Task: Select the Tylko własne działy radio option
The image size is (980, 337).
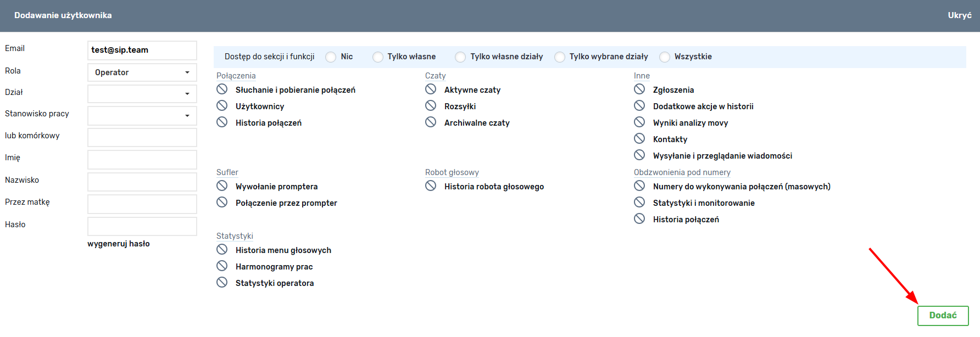Action: (x=460, y=57)
